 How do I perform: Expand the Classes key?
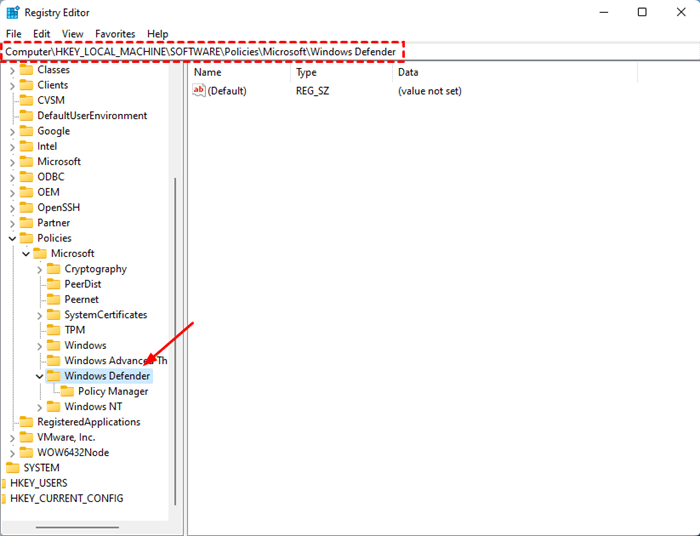coord(12,71)
